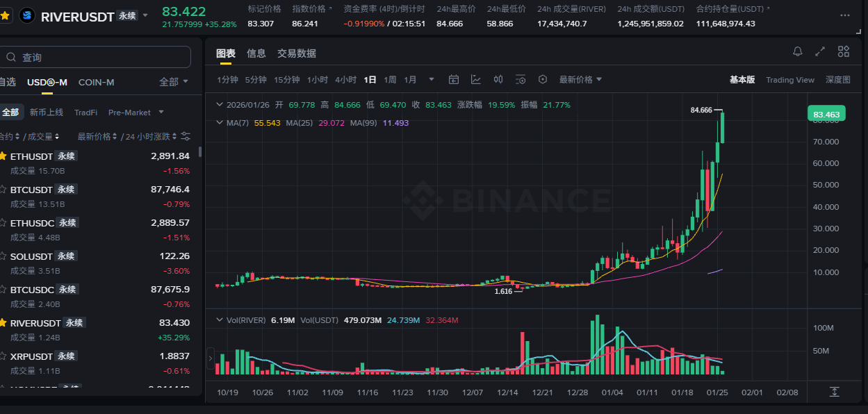Open the 最新价格 price type dropdown in chart toolbar
Viewport: 868px width, 414px height.
click(x=581, y=79)
